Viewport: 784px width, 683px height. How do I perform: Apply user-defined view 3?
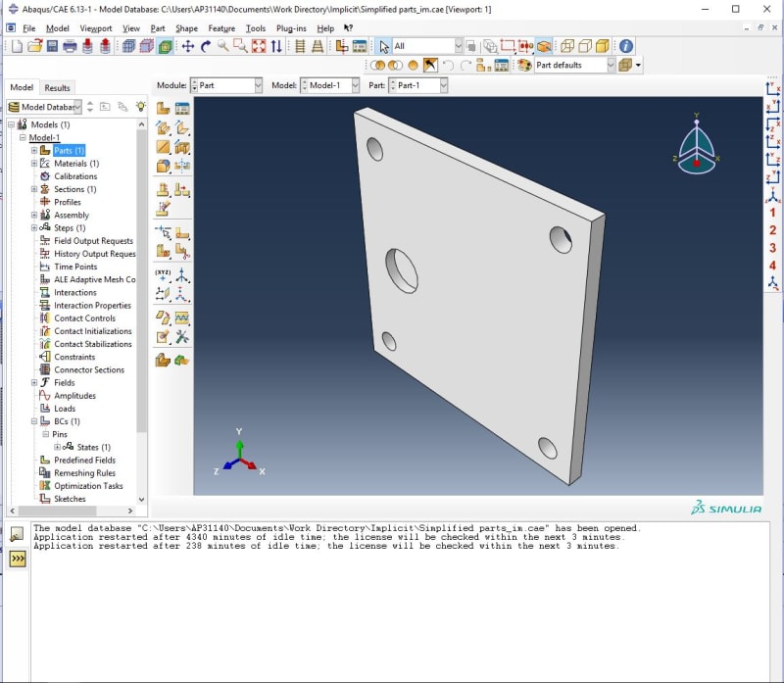(x=773, y=248)
